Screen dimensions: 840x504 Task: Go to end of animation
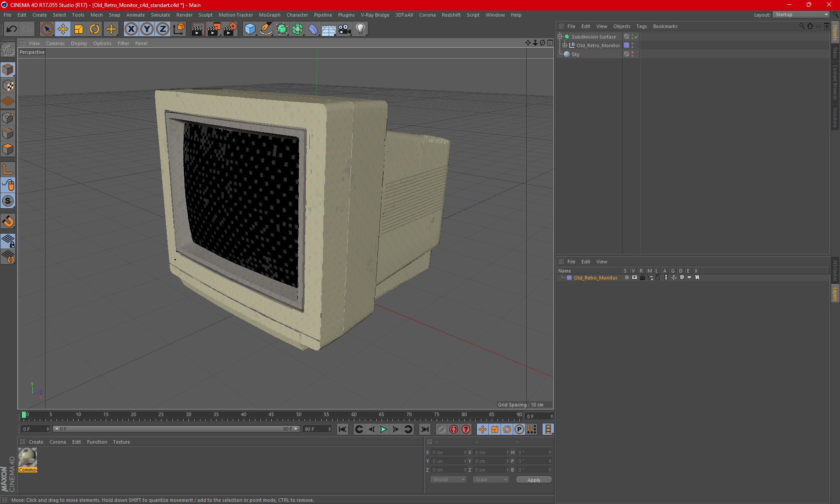425,429
